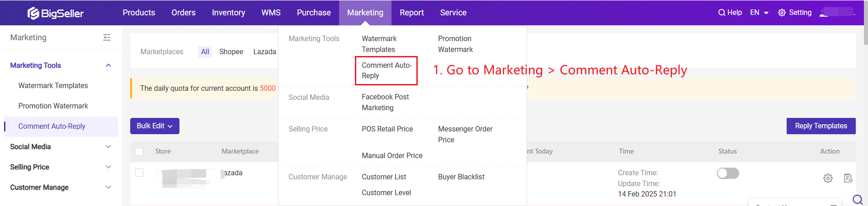Open Messenger Order Price
This screenshot has width=868, height=206.
(465, 135)
